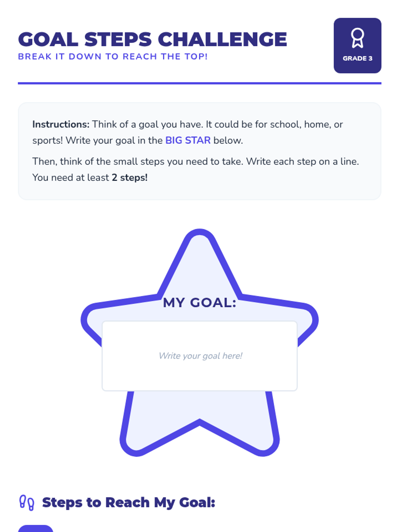Click the highlighted BIG STAR text
Image resolution: width=399 pixels, height=532 pixels.
pos(188,140)
